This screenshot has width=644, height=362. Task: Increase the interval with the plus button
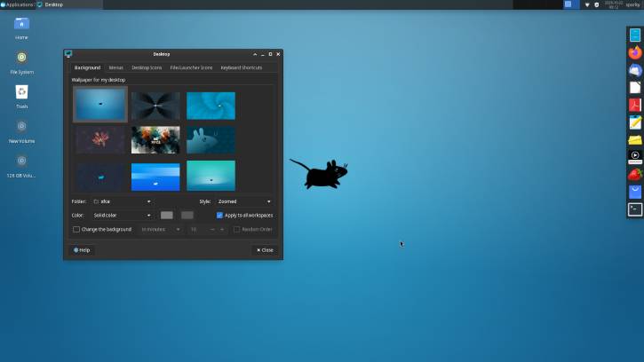[x=222, y=230]
